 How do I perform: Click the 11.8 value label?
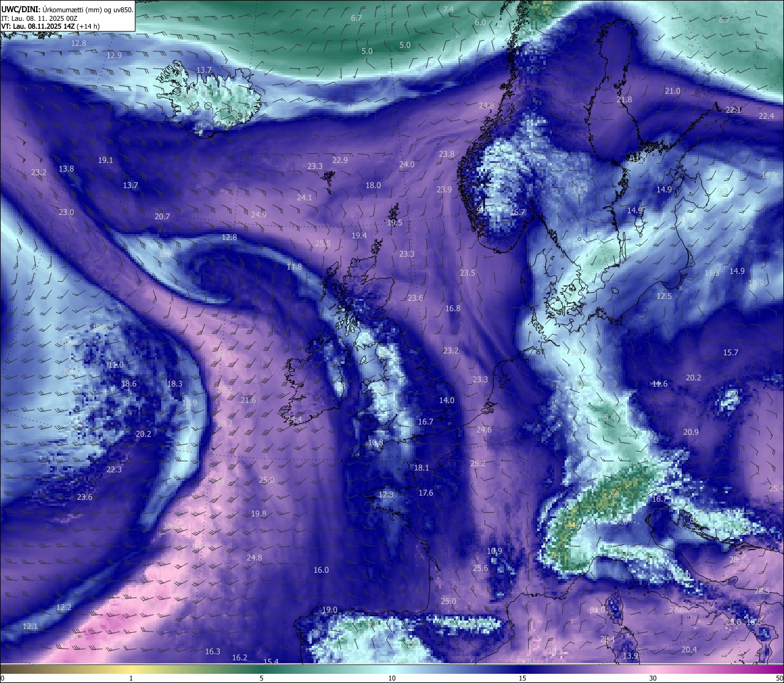(294, 267)
